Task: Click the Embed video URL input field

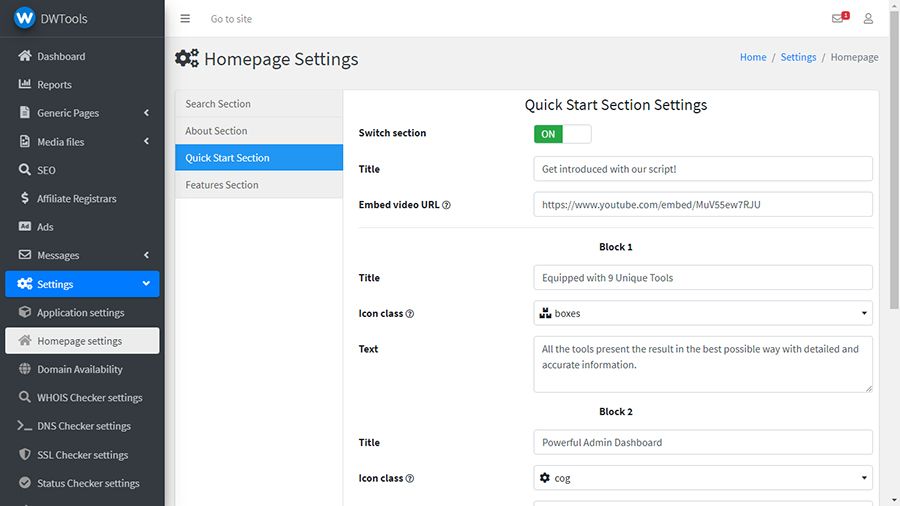Action: (x=703, y=205)
